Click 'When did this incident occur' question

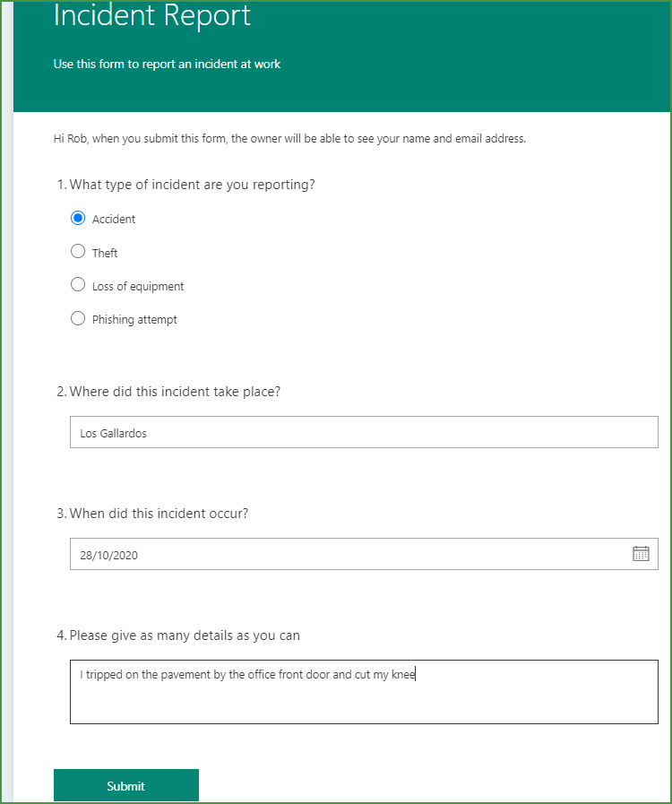click(x=159, y=514)
